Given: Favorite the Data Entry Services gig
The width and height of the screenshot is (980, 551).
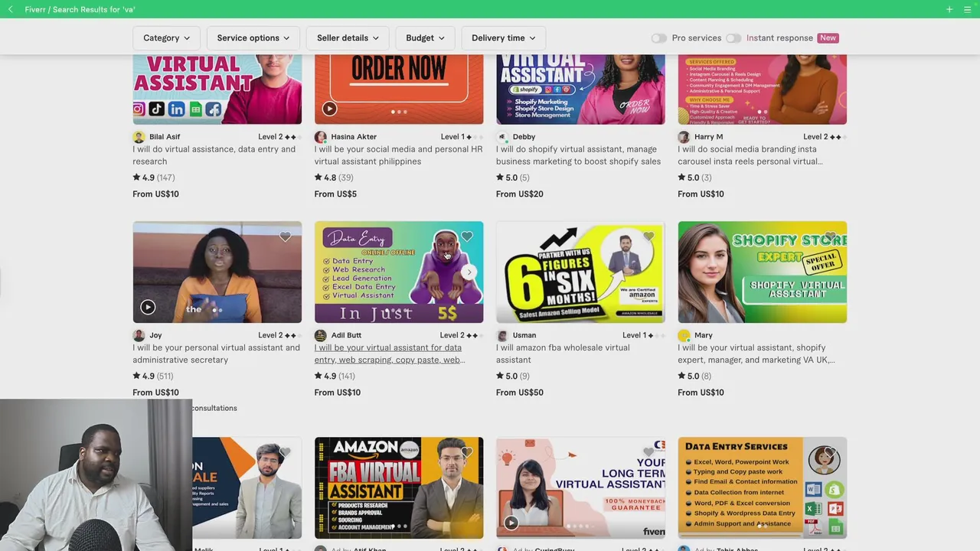Looking at the screenshot, I should tap(830, 452).
